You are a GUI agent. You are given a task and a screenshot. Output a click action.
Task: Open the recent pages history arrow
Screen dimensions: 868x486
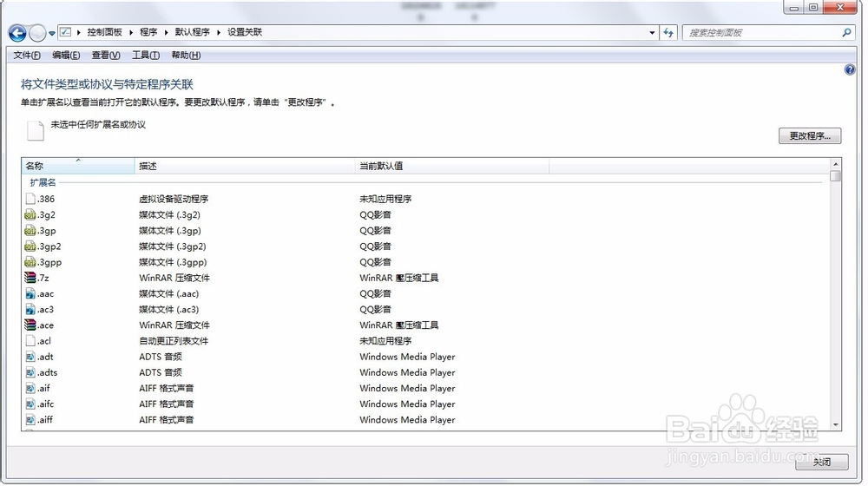[52, 33]
